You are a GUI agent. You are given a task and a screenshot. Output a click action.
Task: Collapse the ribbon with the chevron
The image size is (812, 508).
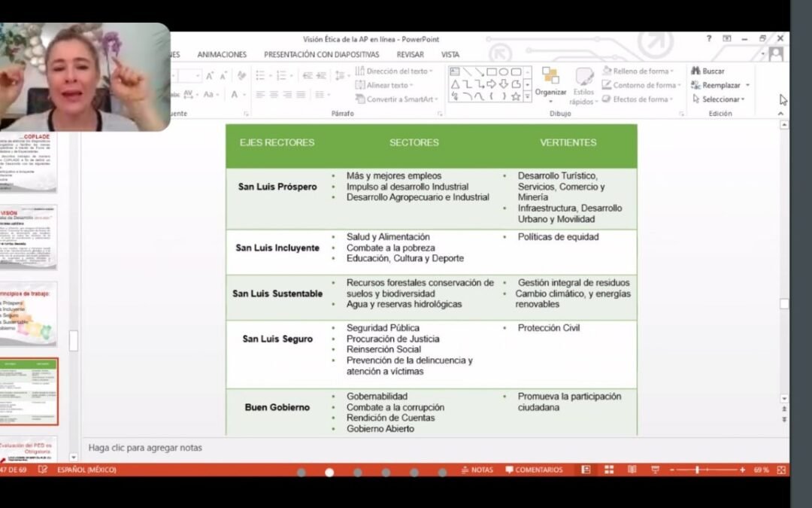coord(780,114)
